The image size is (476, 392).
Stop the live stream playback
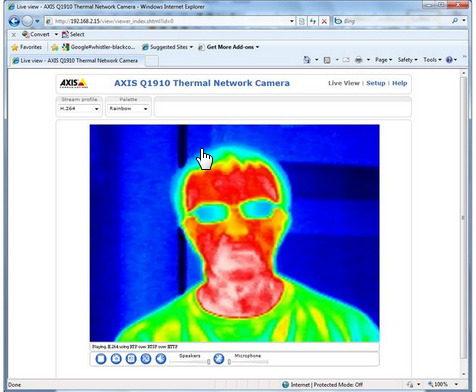(101, 359)
